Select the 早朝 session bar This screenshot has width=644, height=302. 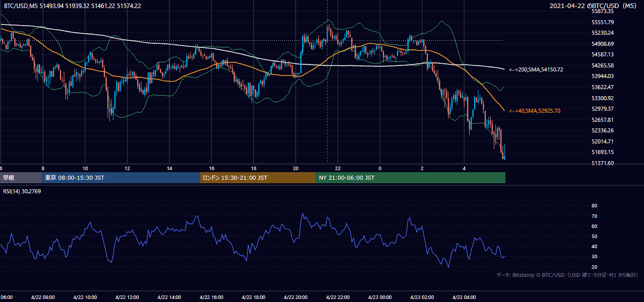[x=21, y=178]
